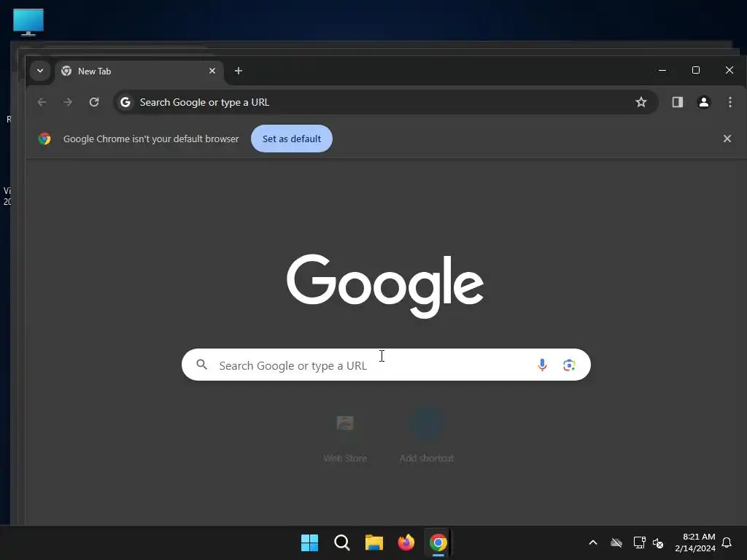Go forward using the forward arrow
This screenshot has height=560, width=747.
(x=68, y=102)
